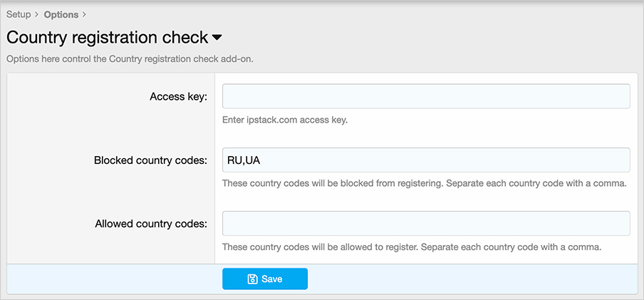Click the "Blocked country codes:" label
The height and width of the screenshot is (300, 644).
[x=150, y=160]
